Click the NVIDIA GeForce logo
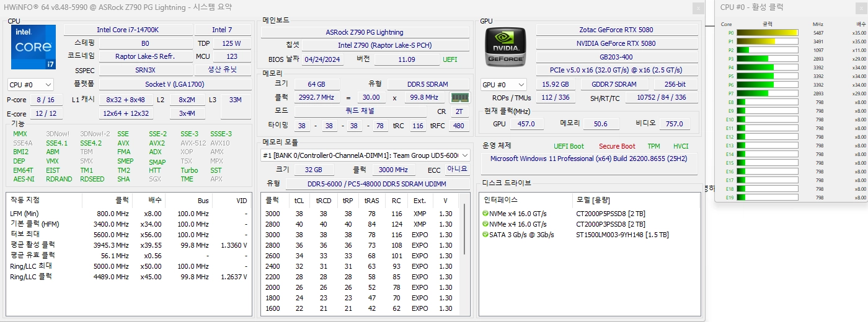 click(505, 46)
